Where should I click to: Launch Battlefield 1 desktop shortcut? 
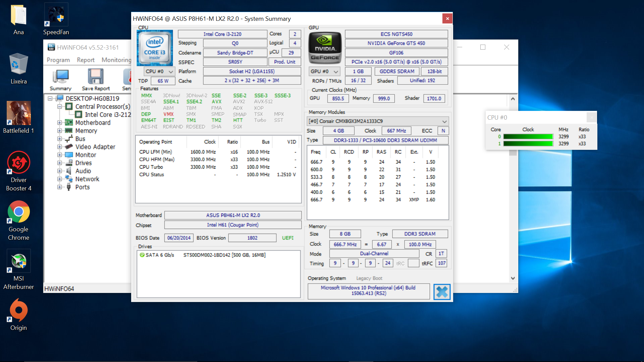18,117
